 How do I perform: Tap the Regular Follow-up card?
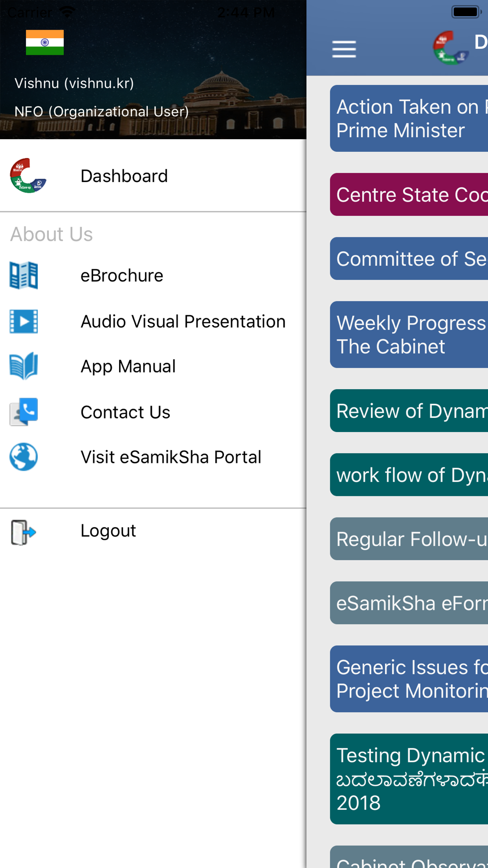tap(409, 539)
